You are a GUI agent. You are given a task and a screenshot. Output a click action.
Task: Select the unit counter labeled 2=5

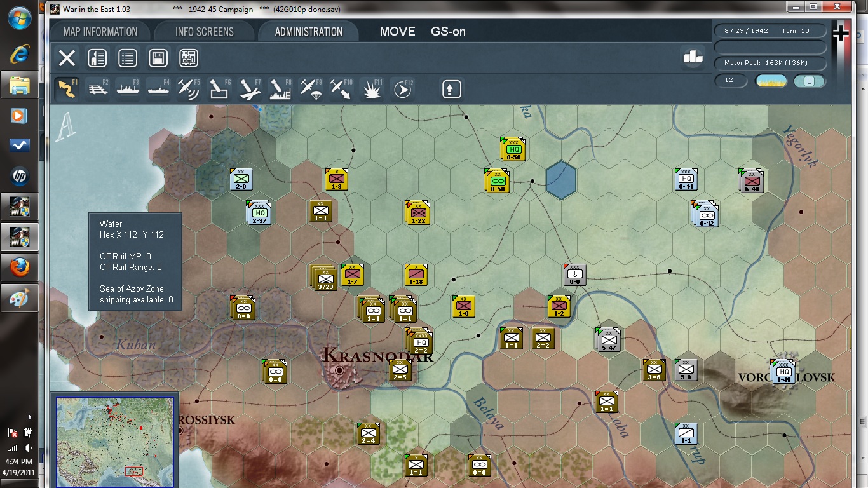[x=400, y=370]
